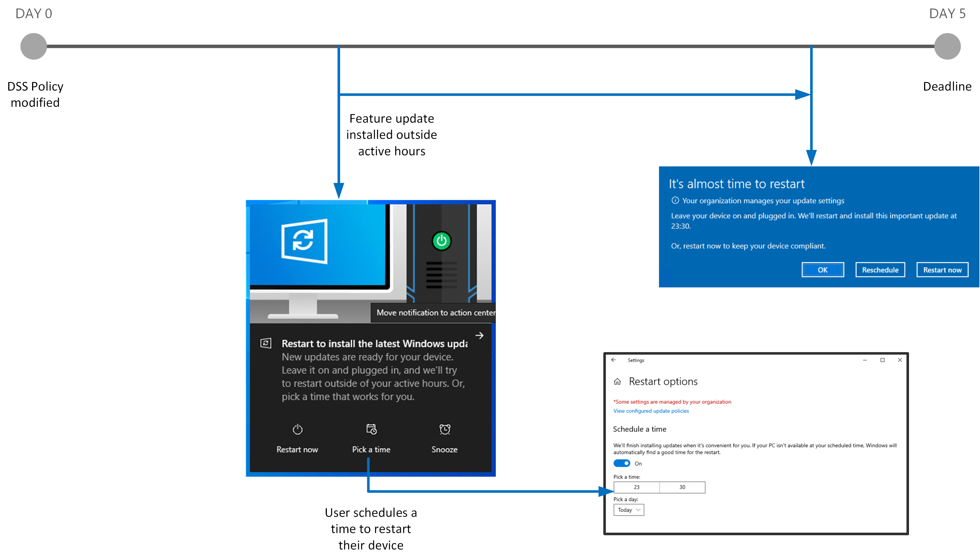This screenshot has height=560, width=980.
Task: Click the Pick a time calendar icon
Action: (x=371, y=429)
